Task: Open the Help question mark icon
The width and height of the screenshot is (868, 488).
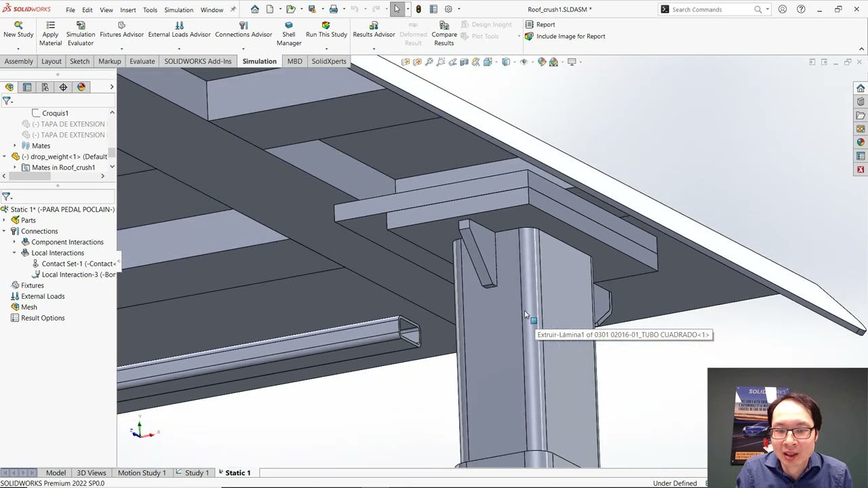Action: click(x=801, y=9)
